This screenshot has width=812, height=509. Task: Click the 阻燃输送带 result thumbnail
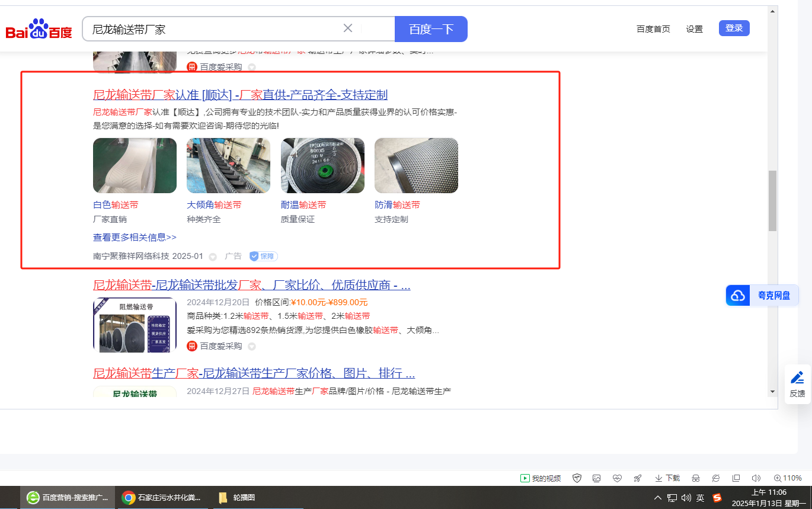point(135,325)
